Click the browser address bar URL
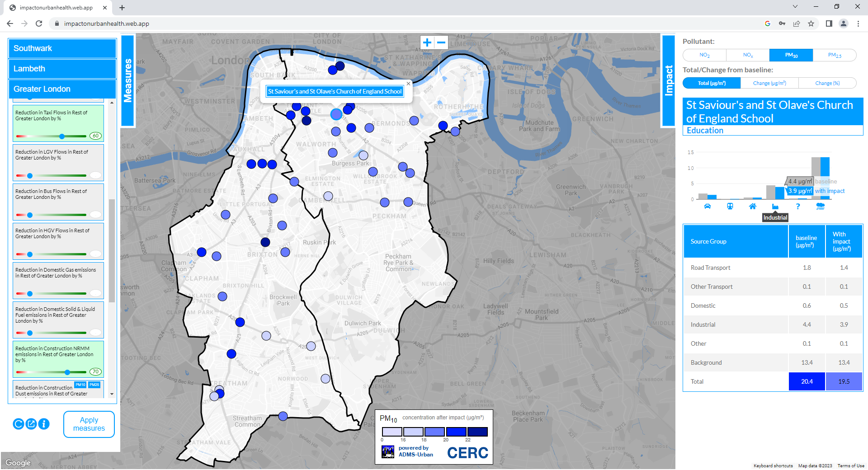Viewport: 868px width, 470px height. pyautogui.click(x=107, y=23)
